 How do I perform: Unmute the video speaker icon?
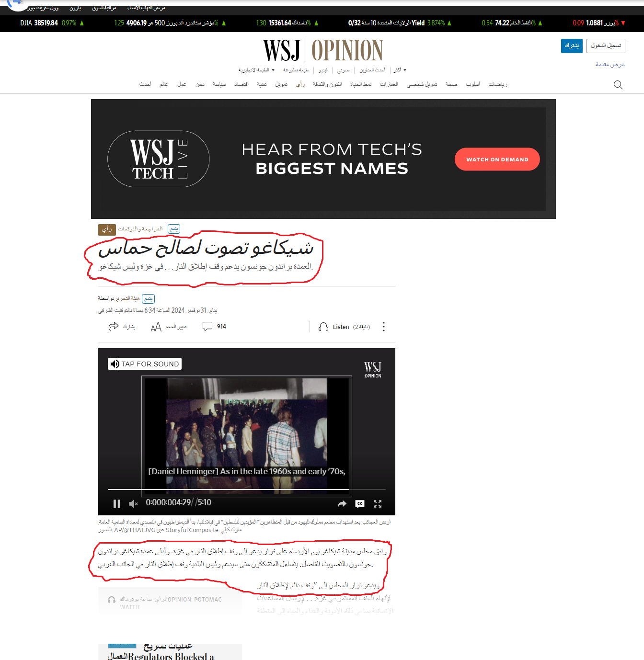[x=133, y=503]
